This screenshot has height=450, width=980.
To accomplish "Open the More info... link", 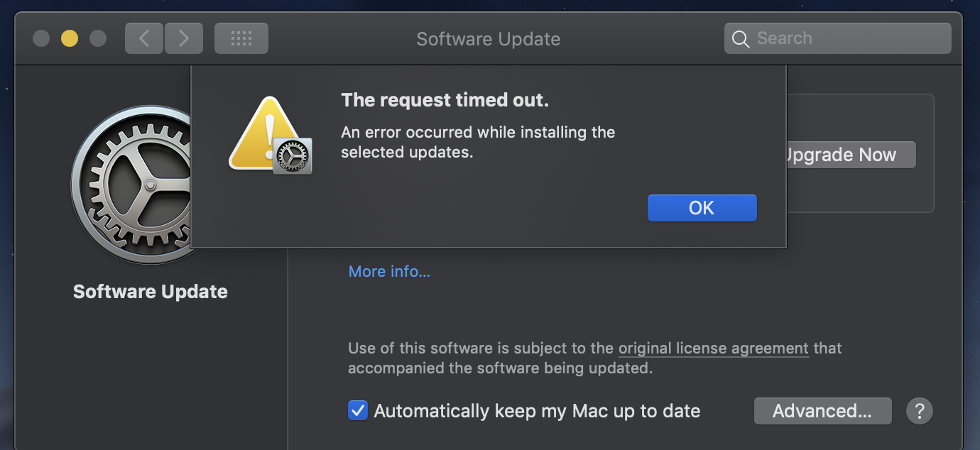I will pyautogui.click(x=389, y=271).
